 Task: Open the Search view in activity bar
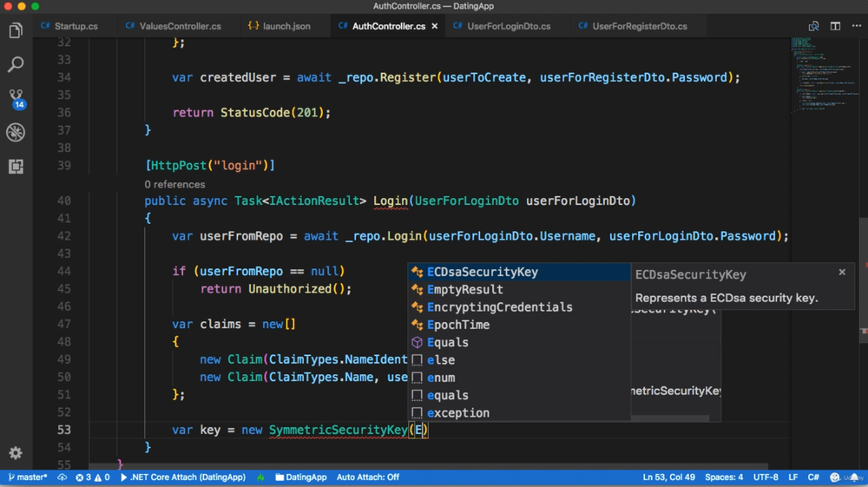(16, 65)
